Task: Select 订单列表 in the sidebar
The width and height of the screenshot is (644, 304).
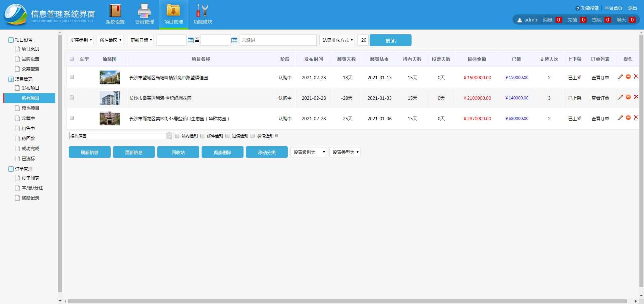Action: [x=30, y=178]
